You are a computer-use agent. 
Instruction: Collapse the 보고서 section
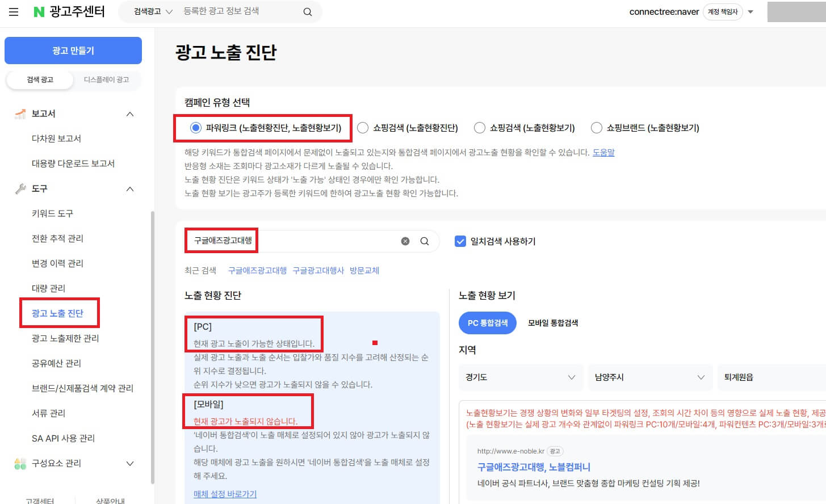point(130,114)
